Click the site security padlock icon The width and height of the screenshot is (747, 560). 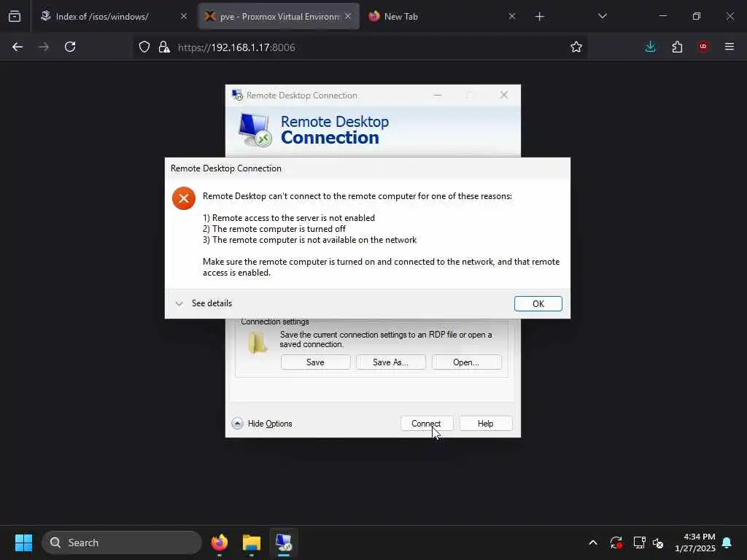pos(164,47)
